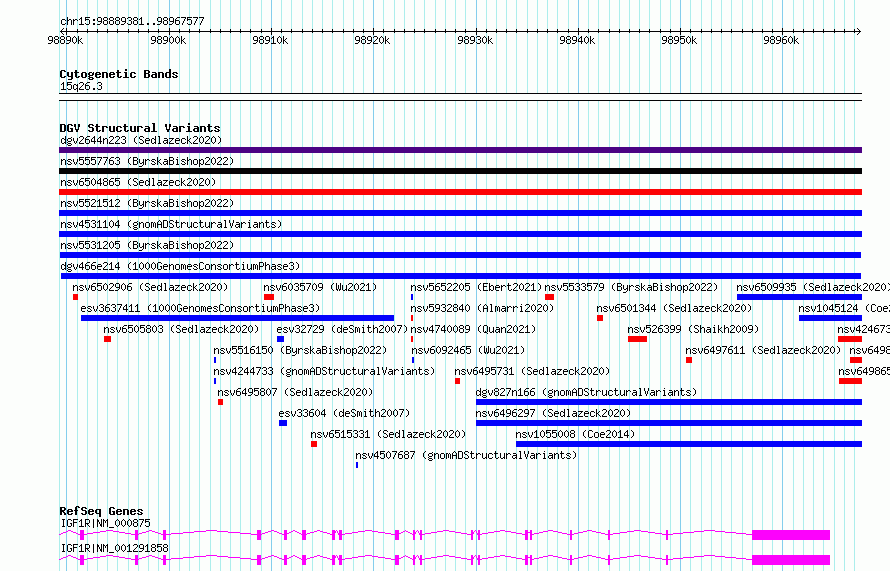The image size is (890, 571).
Task: Click the nsv1045124 variant label
Action: pyautogui.click(x=843, y=308)
